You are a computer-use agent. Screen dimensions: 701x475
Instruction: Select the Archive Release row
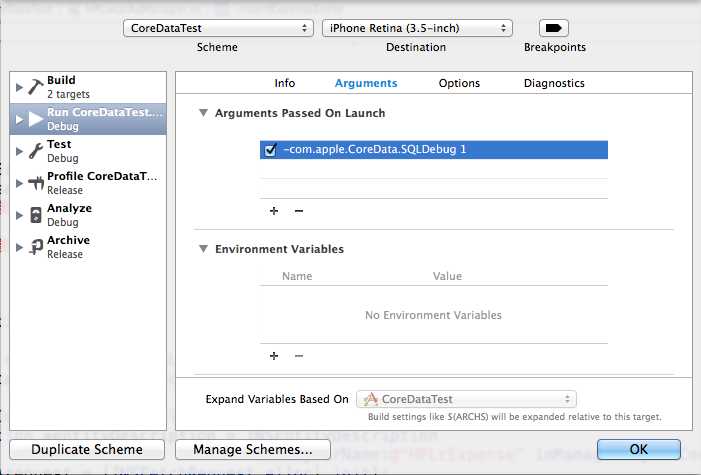pyautogui.click(x=88, y=247)
